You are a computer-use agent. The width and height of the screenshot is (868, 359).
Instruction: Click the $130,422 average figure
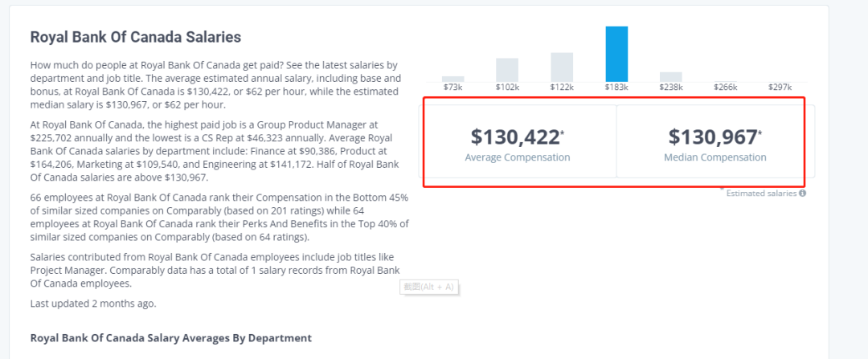click(517, 137)
